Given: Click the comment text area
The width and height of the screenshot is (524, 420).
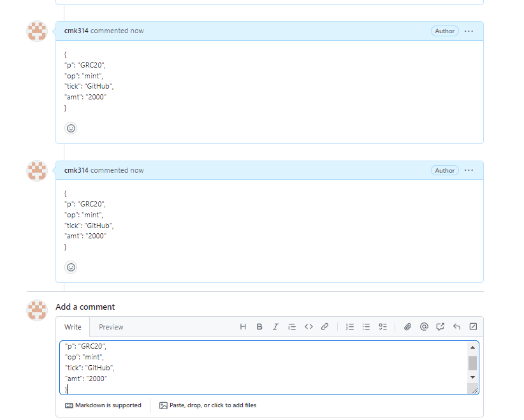Looking at the screenshot, I should coord(270,368).
